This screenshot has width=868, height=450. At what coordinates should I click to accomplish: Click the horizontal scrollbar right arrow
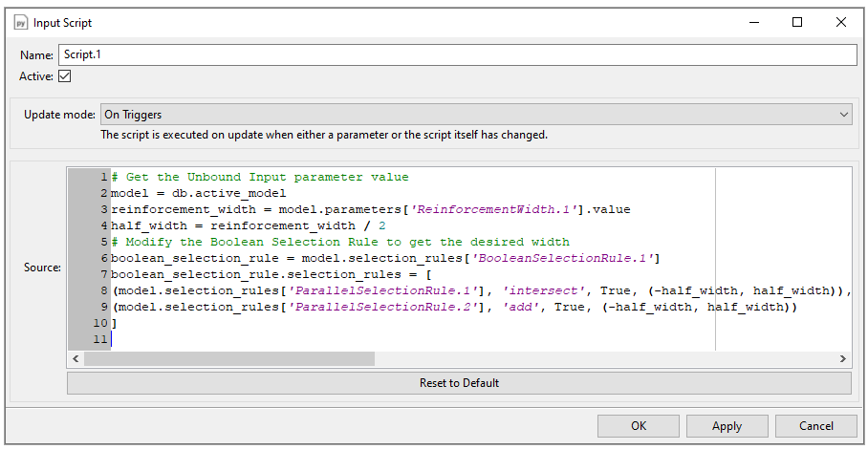(843, 359)
